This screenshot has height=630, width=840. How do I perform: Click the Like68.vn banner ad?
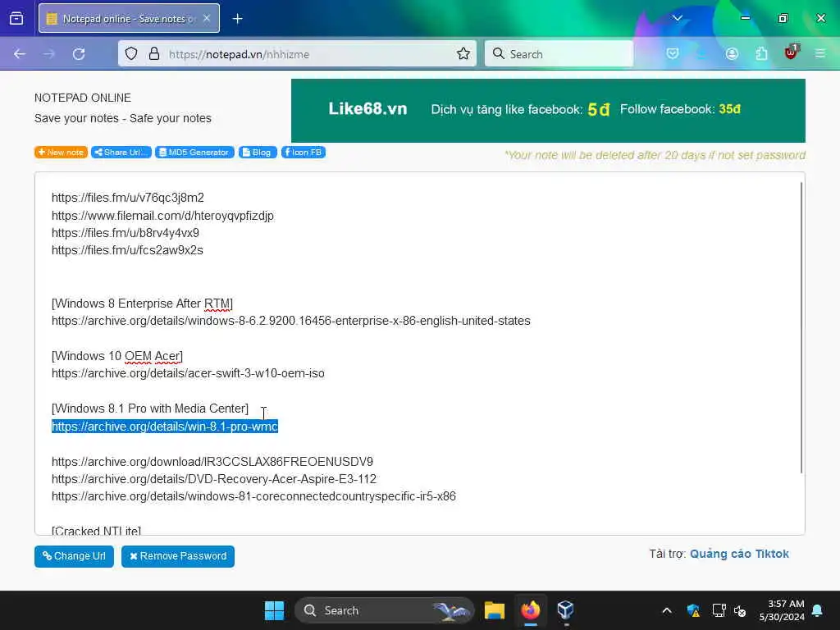tap(548, 111)
